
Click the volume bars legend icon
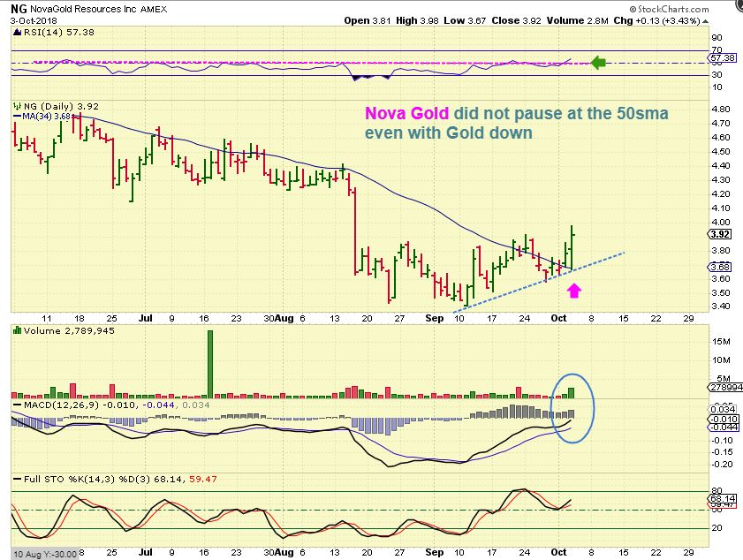pos(18,330)
